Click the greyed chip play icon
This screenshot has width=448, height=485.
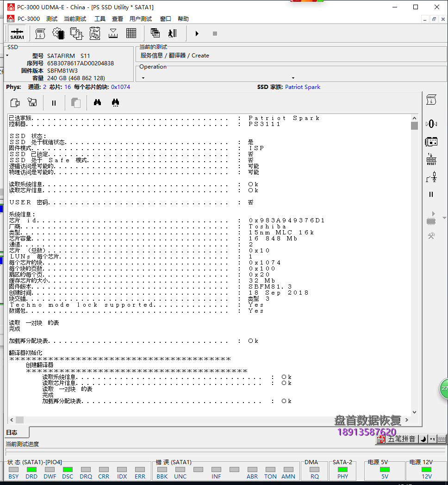tap(431, 218)
